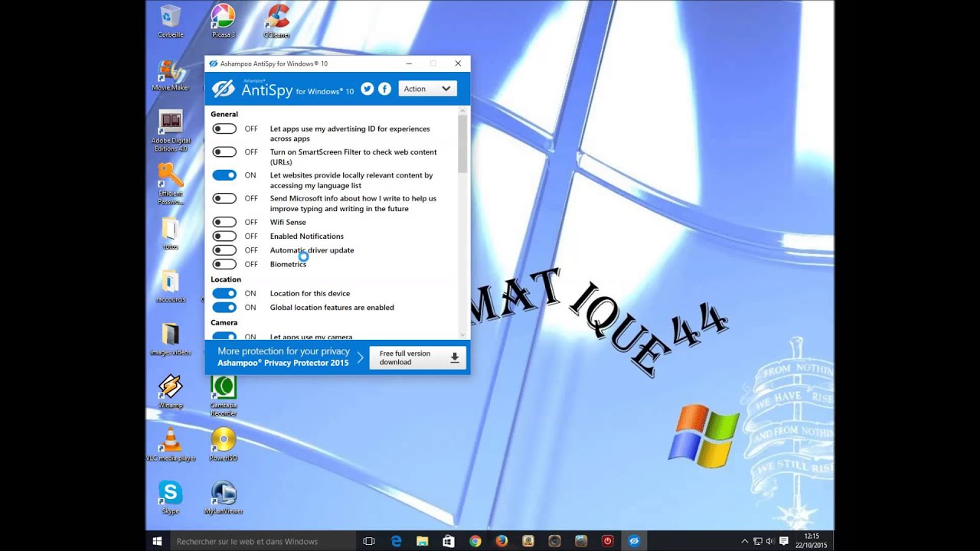
Task: Toggle the Enabled Notifications switch
Action: (x=224, y=236)
